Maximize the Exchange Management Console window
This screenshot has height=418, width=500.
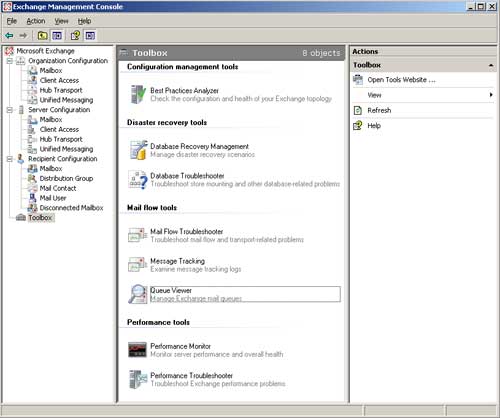pyautogui.click(x=481, y=6)
